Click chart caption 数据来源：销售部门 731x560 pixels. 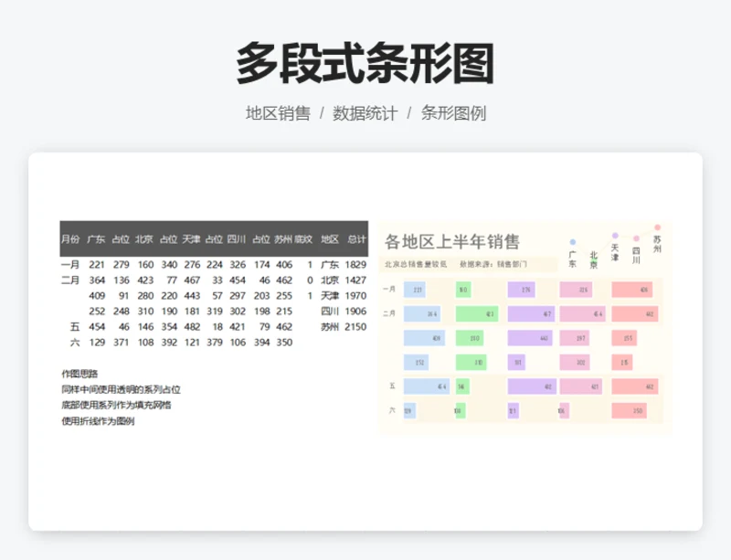(493, 264)
